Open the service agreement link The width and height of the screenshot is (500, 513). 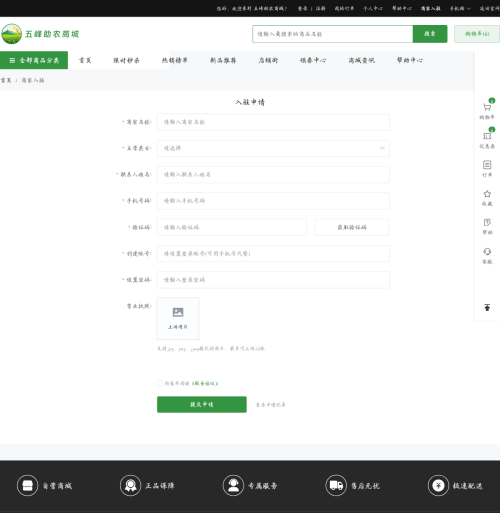(x=205, y=383)
